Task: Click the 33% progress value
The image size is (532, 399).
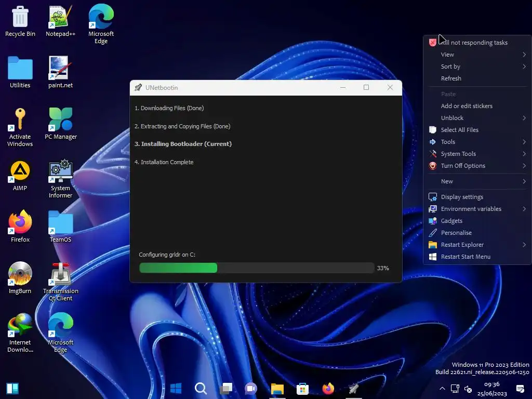Action: [x=383, y=268]
